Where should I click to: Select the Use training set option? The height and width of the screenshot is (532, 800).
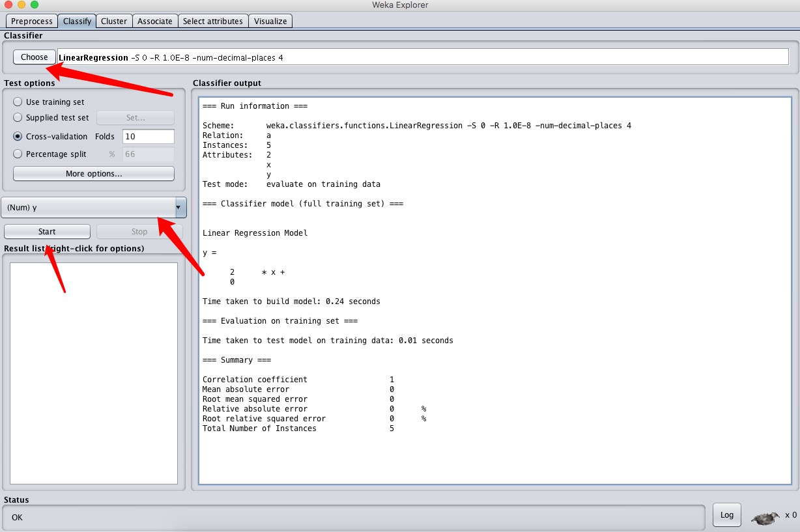[x=49, y=102]
